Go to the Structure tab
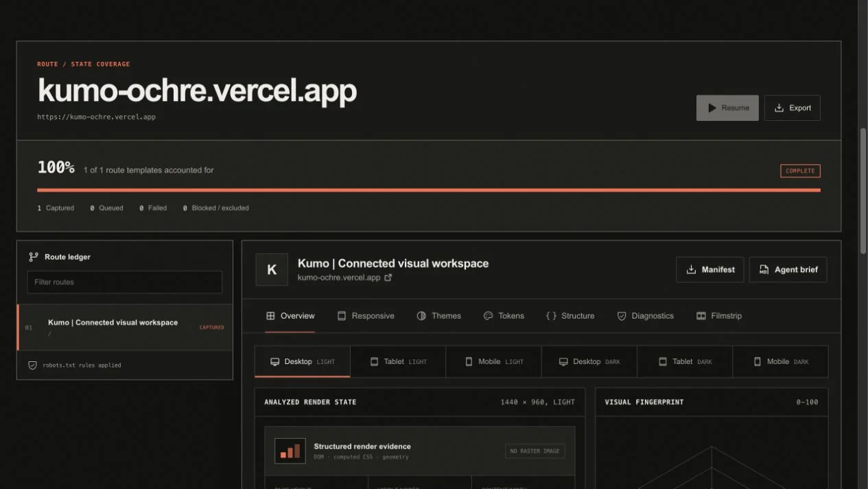 coord(570,316)
